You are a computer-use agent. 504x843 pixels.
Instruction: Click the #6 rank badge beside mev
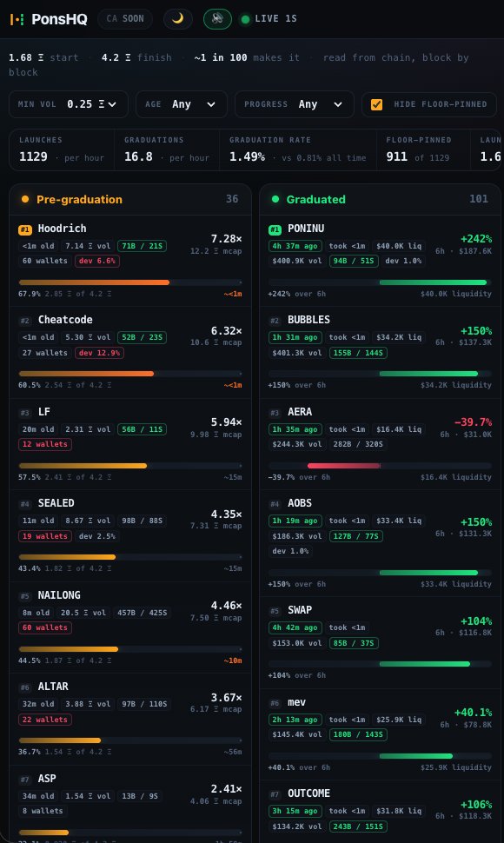pyautogui.click(x=275, y=703)
